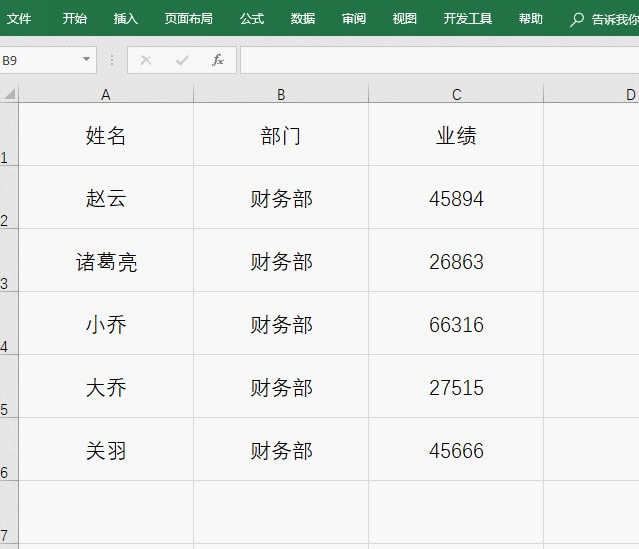Select the cell containing 小乔
Viewport: 639px width, 549px height.
pos(106,323)
